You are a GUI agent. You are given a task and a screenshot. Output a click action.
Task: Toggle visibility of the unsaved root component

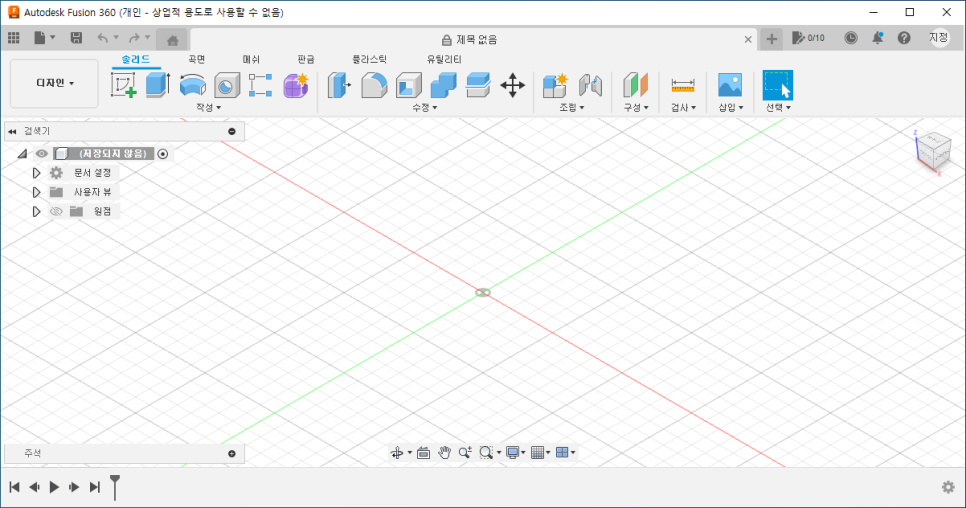point(41,153)
